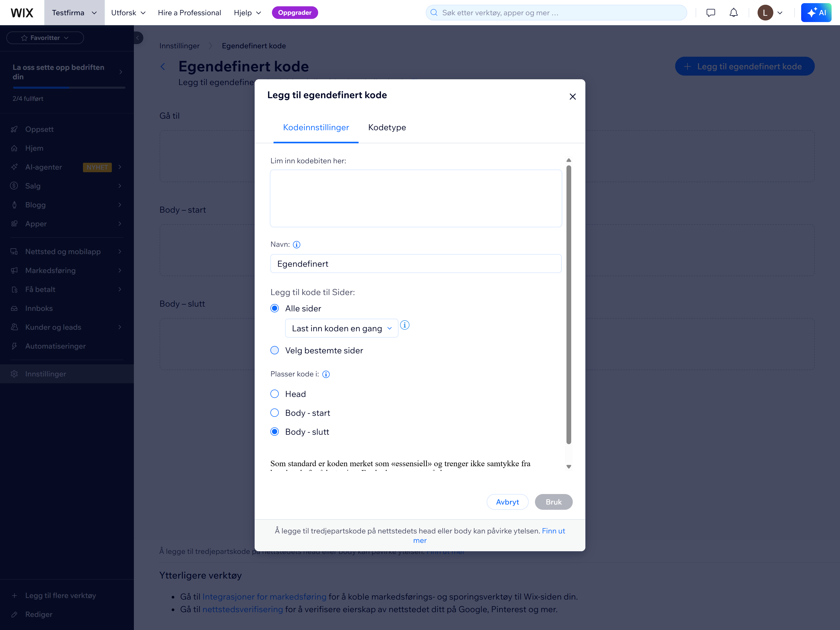Expand Salg in the sidebar
840x630 pixels.
tap(67, 186)
